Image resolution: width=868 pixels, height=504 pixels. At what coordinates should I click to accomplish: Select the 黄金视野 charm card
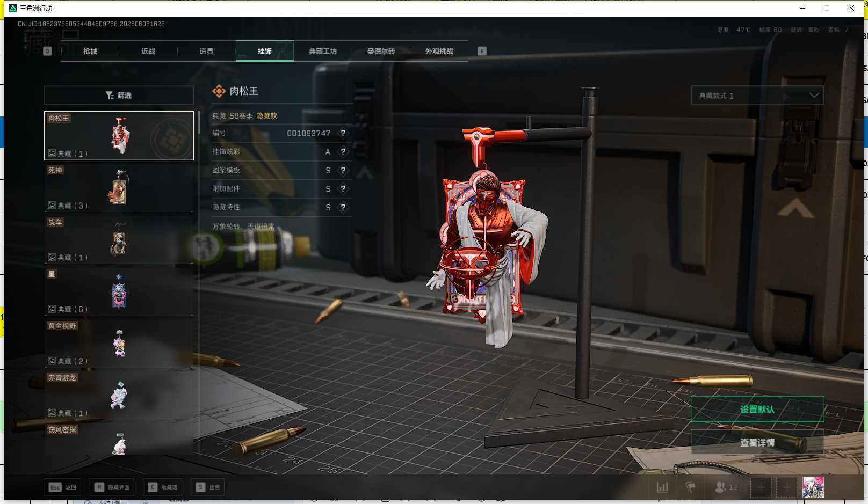click(119, 344)
